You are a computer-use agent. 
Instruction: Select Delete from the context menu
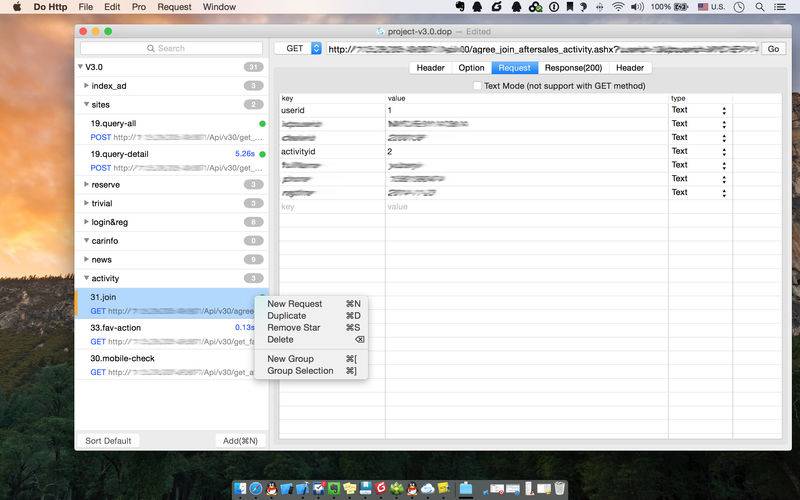[x=311, y=339]
